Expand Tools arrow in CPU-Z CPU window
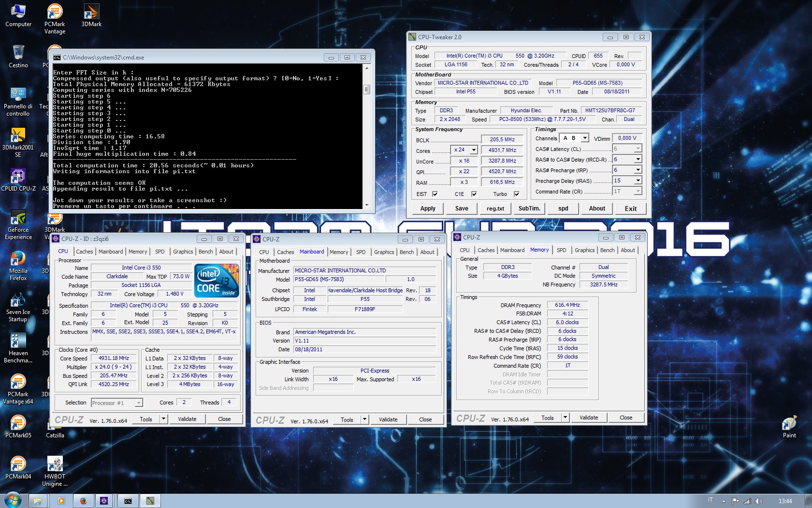 [163, 419]
